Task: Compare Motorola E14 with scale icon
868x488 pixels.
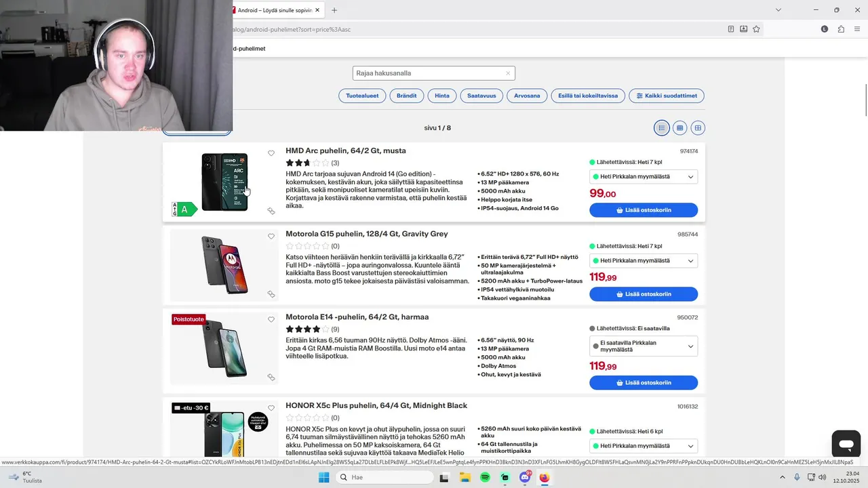Action: click(x=271, y=378)
